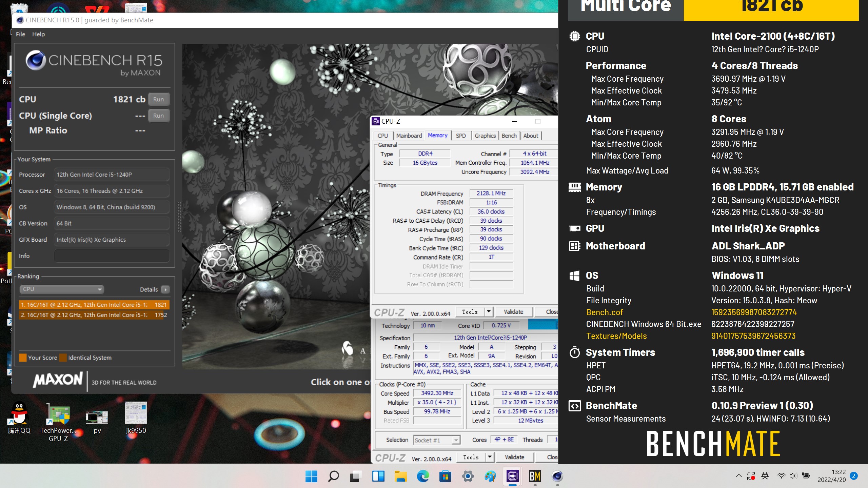Click Validate in front CPU-Z window

513,312
